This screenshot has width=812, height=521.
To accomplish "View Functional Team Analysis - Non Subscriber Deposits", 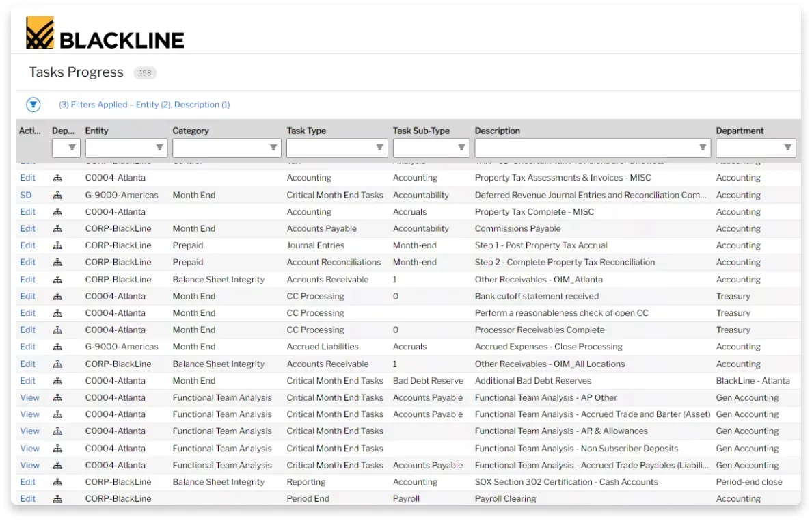I will [29, 449].
